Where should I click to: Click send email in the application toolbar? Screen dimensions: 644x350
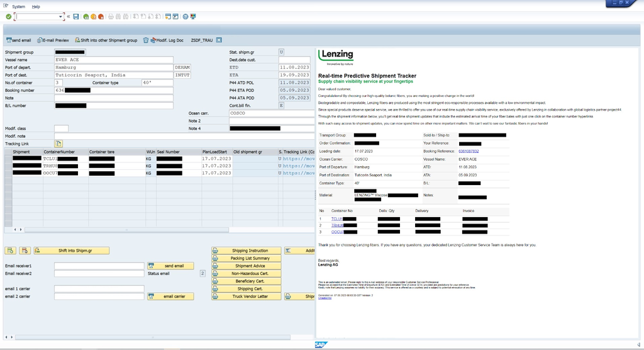tap(19, 40)
